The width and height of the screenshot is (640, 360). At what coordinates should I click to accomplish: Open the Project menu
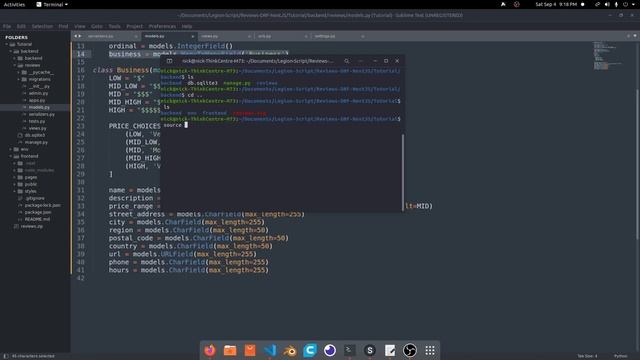[134, 26]
